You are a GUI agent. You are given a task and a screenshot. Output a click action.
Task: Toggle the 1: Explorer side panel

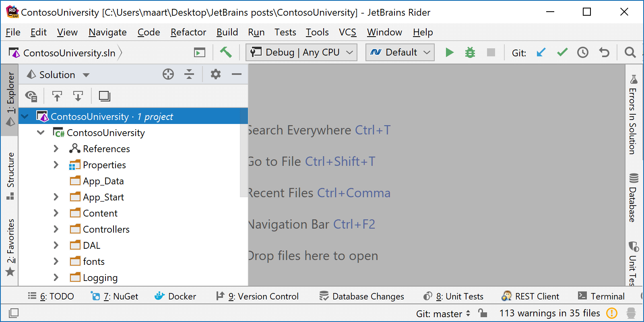pos(10,99)
